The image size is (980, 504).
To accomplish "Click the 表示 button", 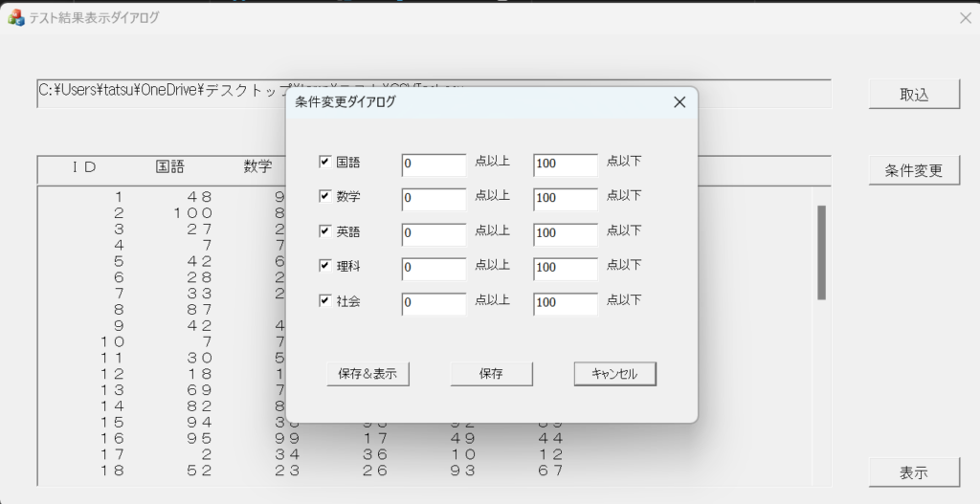I will pyautogui.click(x=914, y=472).
